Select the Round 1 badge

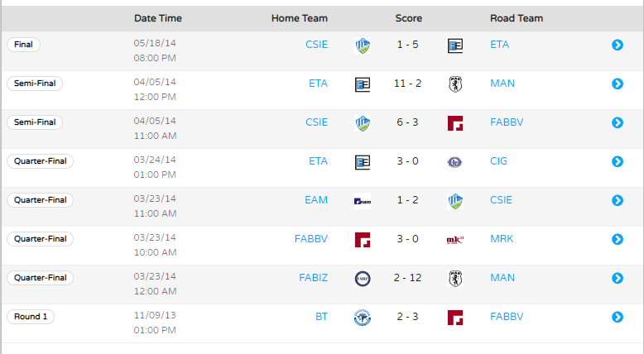coord(31,316)
